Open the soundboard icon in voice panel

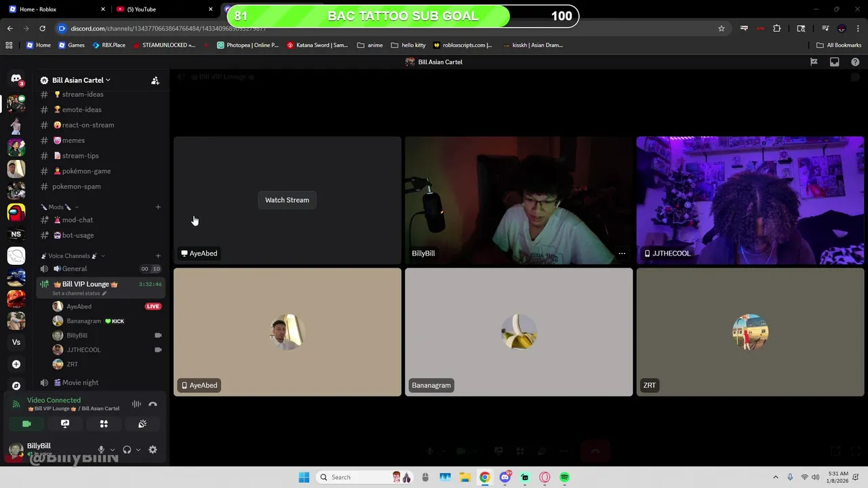(x=142, y=424)
